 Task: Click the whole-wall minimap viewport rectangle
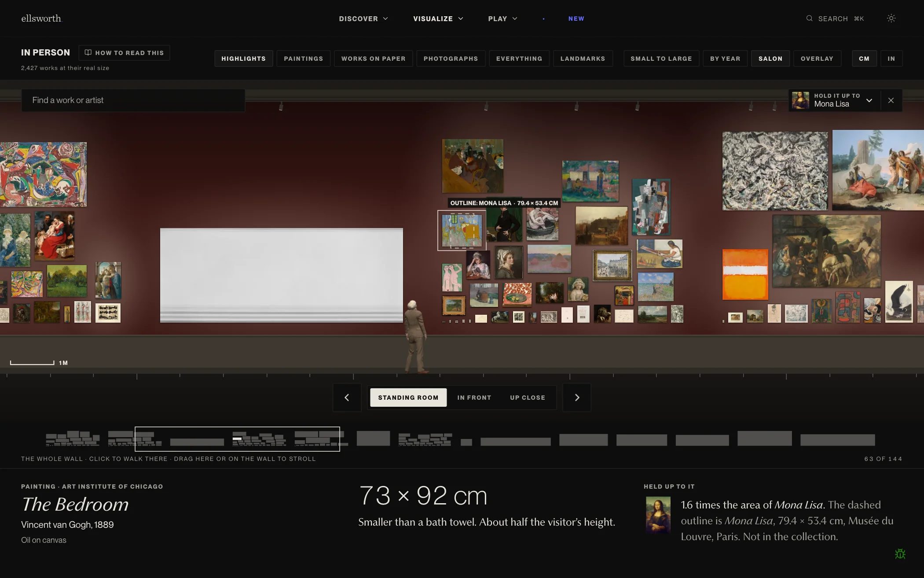(x=237, y=439)
